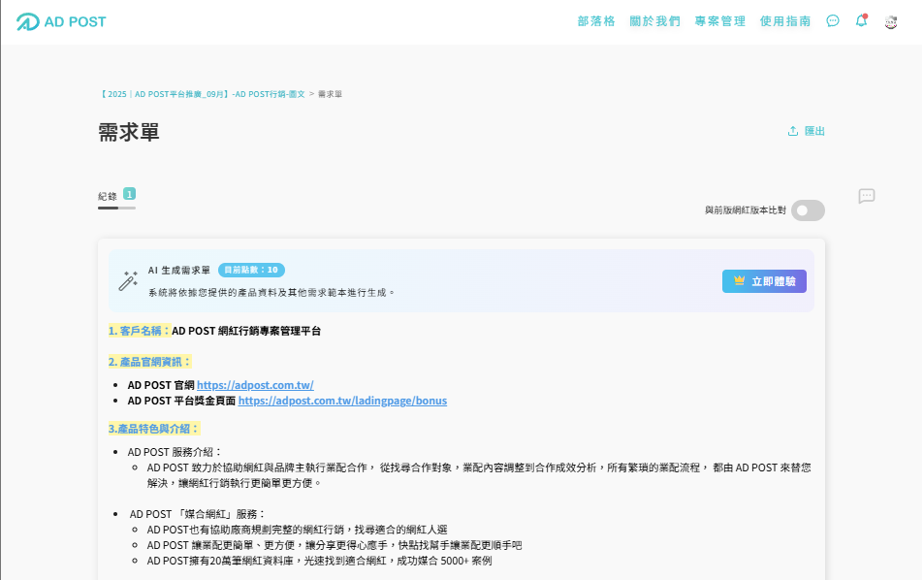Open the 專案管理 menu item

(x=719, y=21)
